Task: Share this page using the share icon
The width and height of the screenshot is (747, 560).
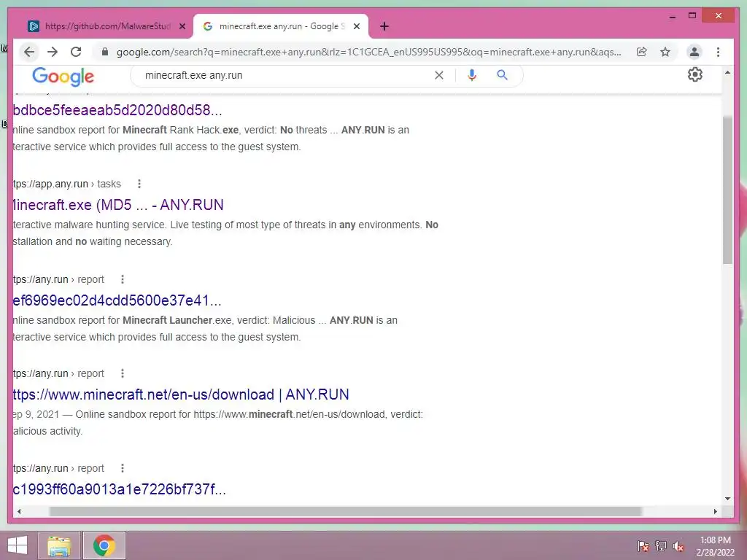Action: (642, 52)
